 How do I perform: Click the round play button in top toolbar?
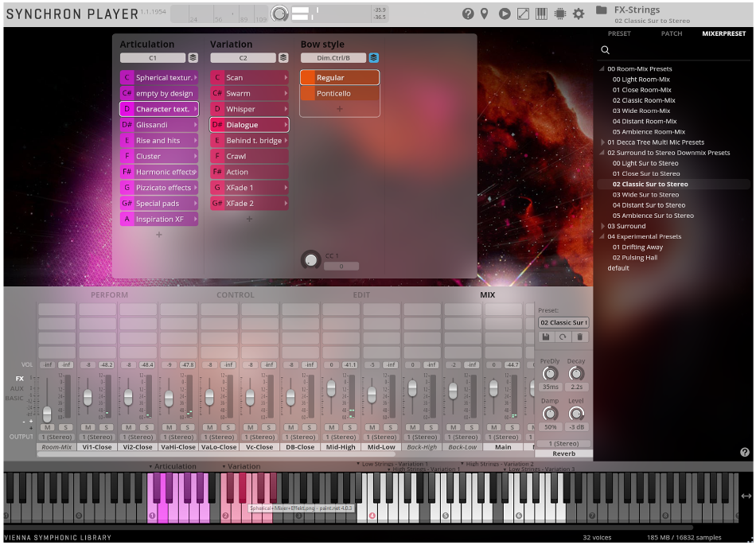click(505, 14)
